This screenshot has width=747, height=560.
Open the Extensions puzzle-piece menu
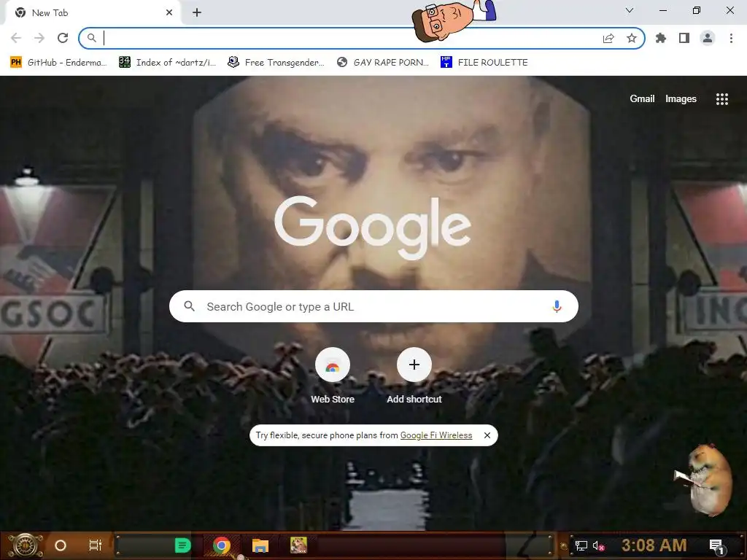[x=661, y=38]
